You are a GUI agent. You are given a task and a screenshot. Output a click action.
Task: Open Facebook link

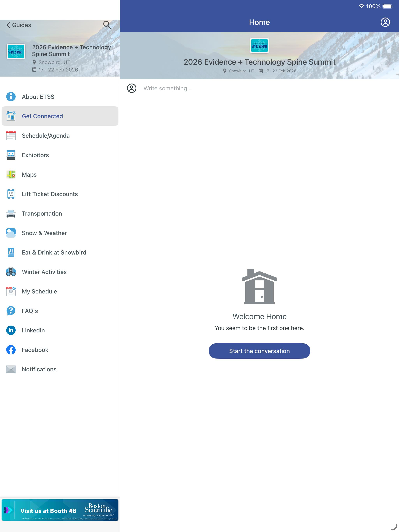click(60, 350)
